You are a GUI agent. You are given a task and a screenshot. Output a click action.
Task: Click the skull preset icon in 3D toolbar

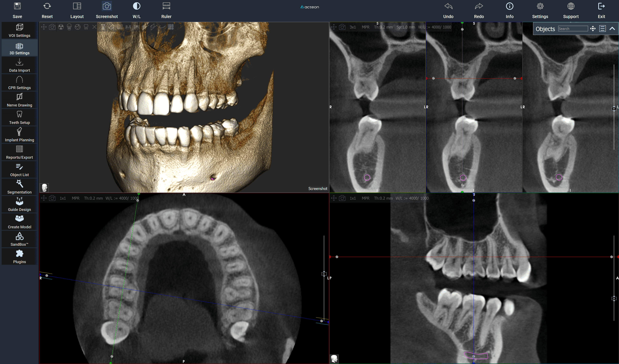69,27
